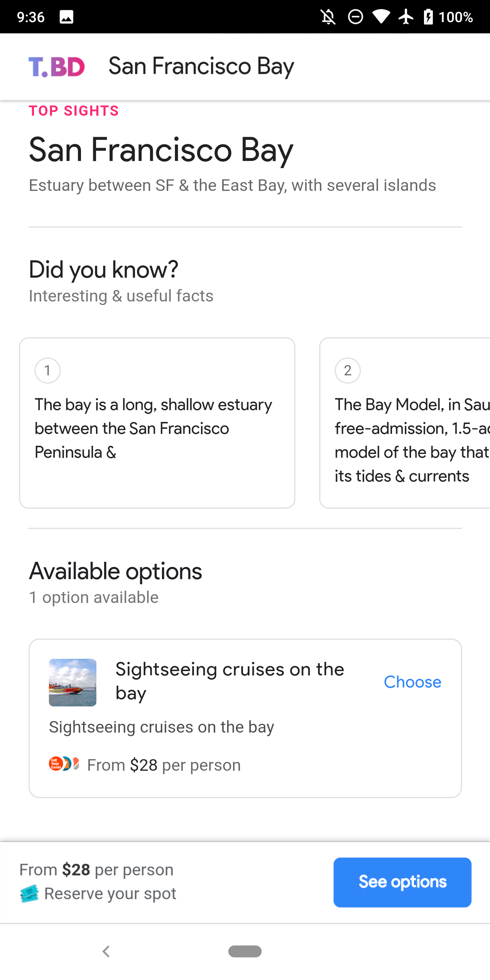490x980 pixels.
Task: Choose the Sightseeing cruises option
Action: pyautogui.click(x=412, y=682)
